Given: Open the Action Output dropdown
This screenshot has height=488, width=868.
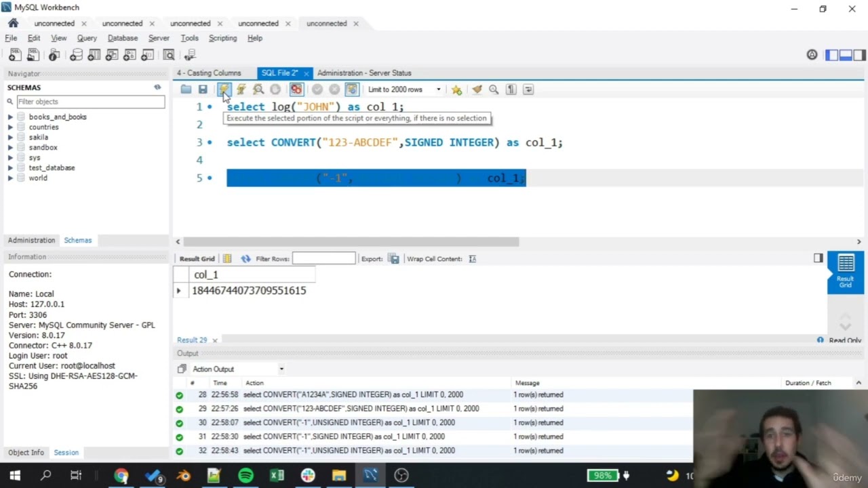Looking at the screenshot, I should (281, 369).
